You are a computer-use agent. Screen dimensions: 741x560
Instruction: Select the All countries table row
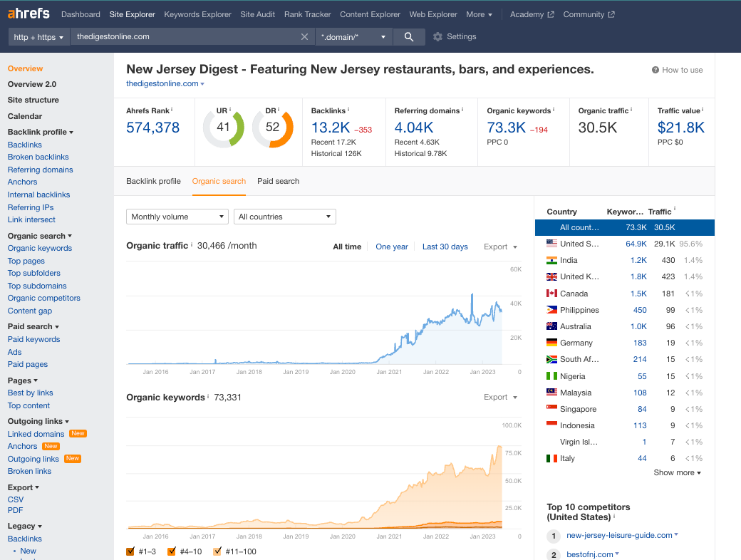click(624, 228)
